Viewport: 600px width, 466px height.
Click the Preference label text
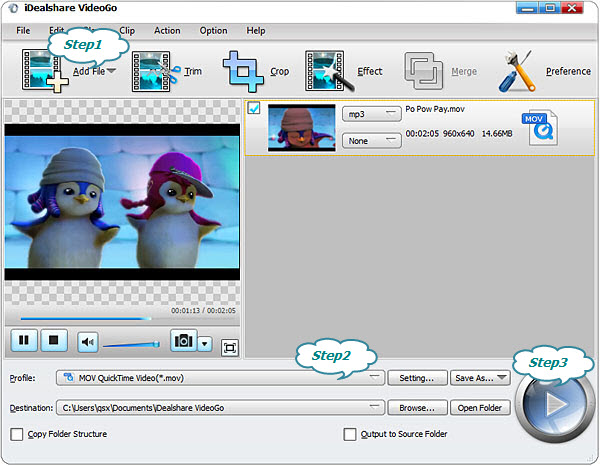(568, 71)
